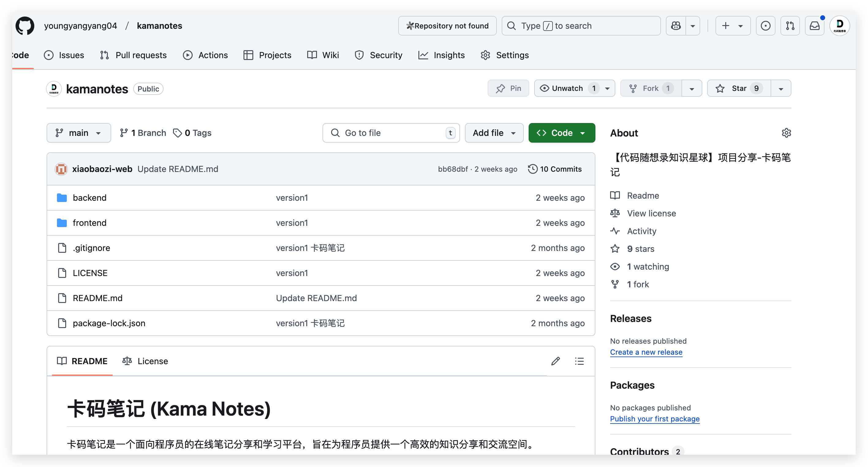
Task: Open the GitHub home logo
Action: [25, 26]
